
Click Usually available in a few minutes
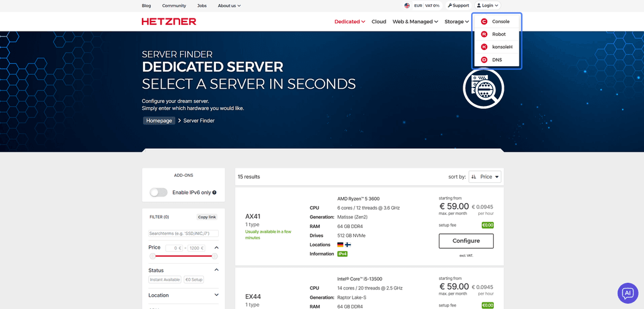(x=268, y=235)
